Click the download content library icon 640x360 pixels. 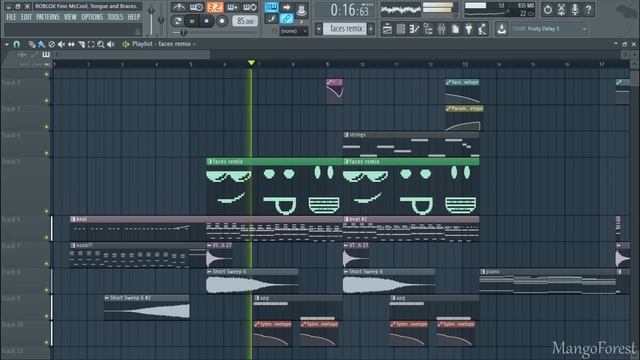pyautogui.click(x=501, y=29)
